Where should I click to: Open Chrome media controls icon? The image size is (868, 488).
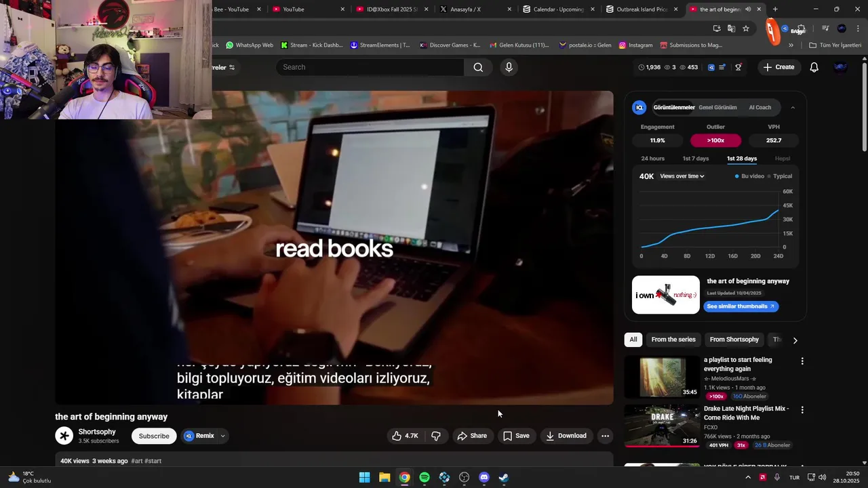[825, 28]
